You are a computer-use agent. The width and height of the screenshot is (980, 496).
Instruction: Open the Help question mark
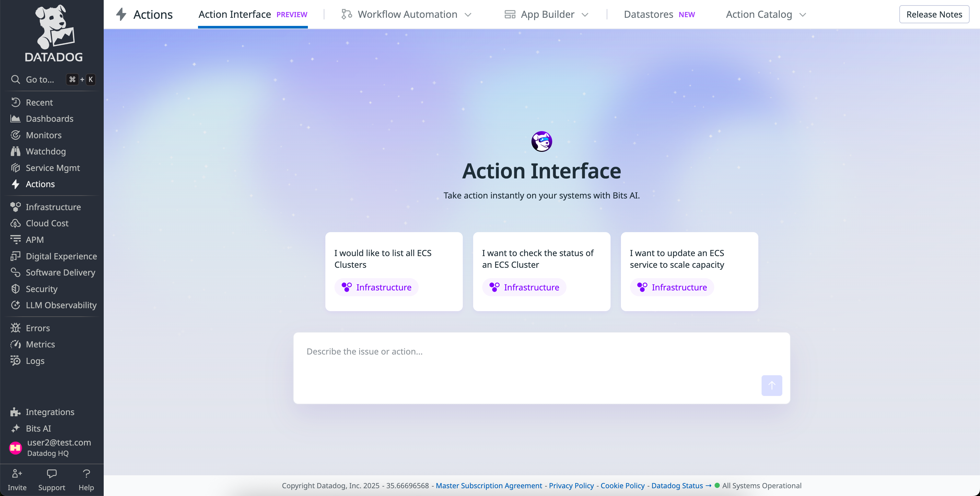(x=86, y=474)
